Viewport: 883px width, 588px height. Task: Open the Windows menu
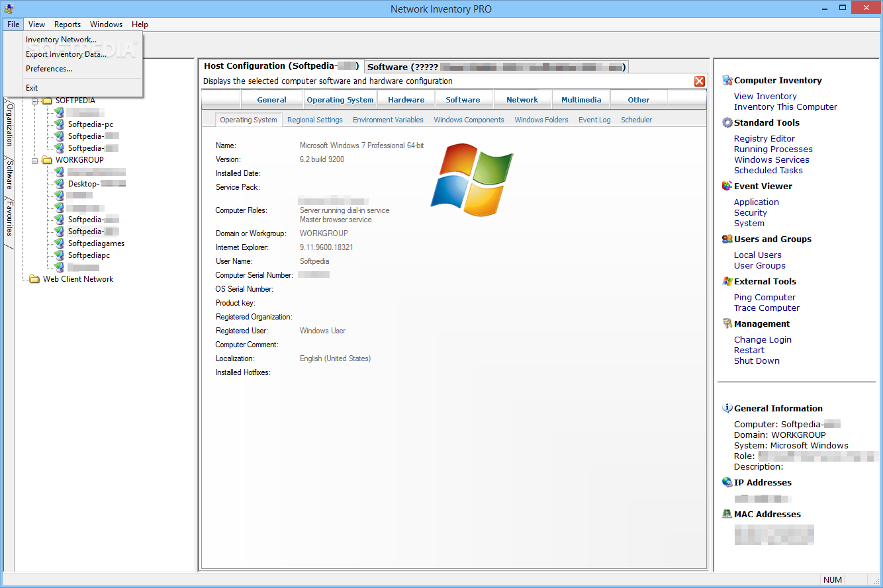coord(106,24)
